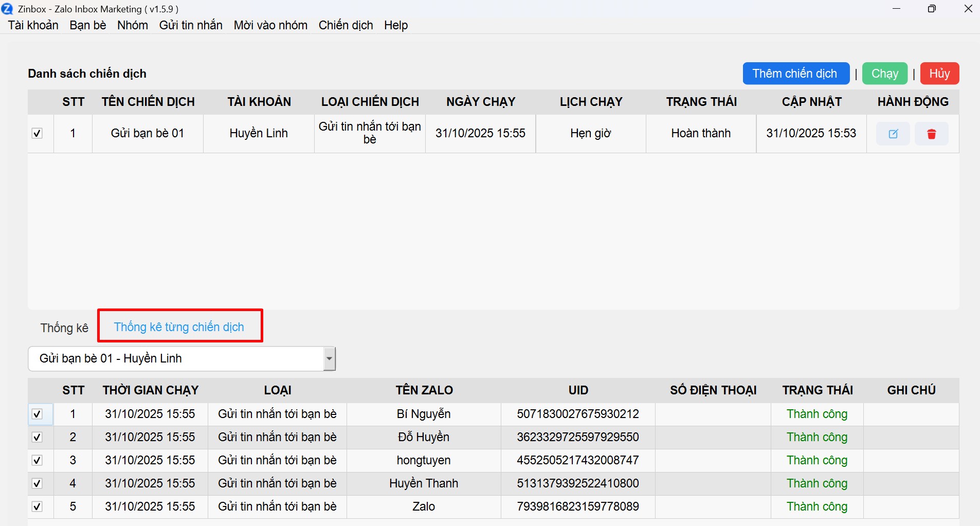The image size is (980, 526).
Task: Uncheck the row for Bí Nguyễn
Action: coord(37,414)
